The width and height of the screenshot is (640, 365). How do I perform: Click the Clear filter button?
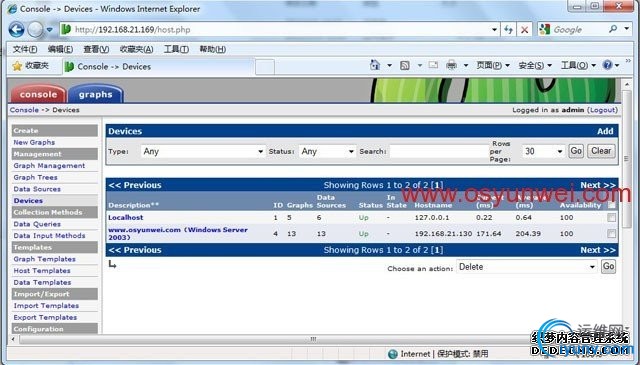pos(601,151)
